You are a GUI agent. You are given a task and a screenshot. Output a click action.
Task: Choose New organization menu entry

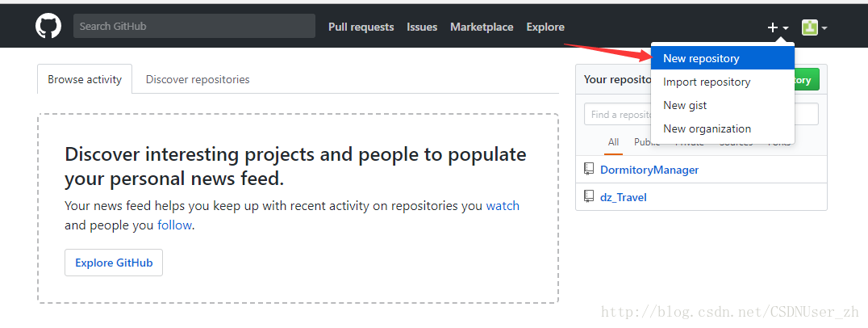723,128
